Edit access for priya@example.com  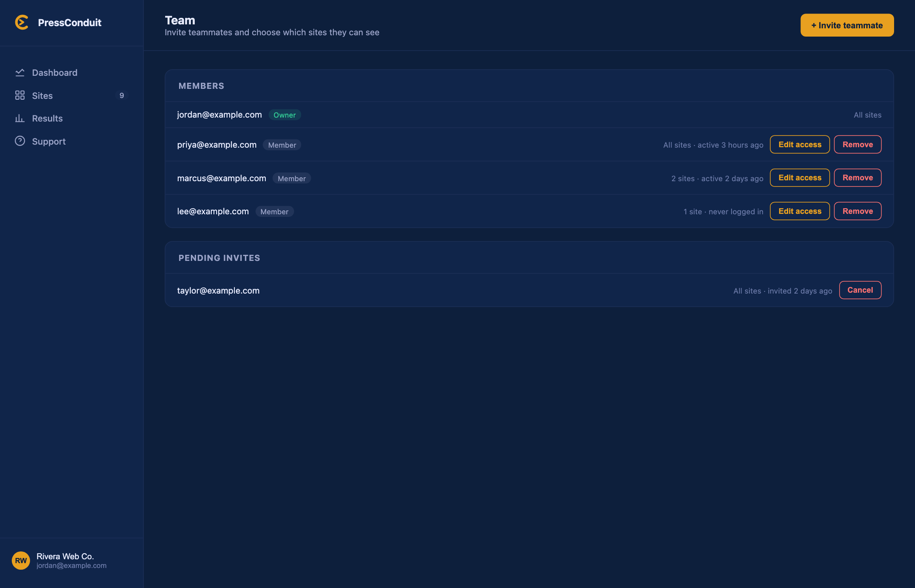(800, 145)
